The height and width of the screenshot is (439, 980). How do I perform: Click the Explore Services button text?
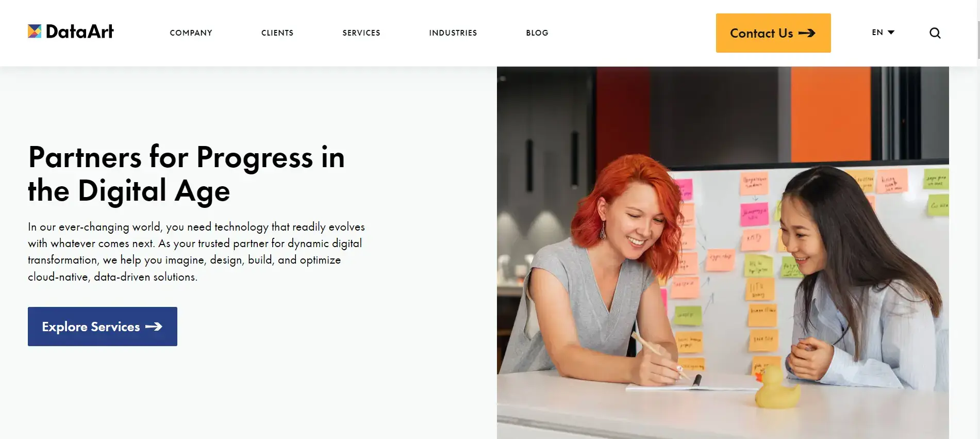tap(91, 327)
